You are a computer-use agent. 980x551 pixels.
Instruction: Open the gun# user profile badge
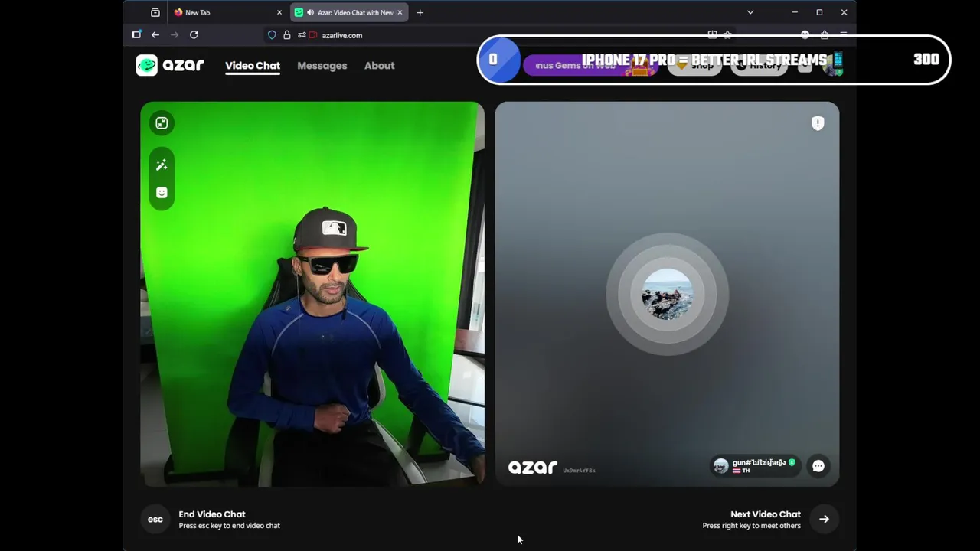pos(756,466)
